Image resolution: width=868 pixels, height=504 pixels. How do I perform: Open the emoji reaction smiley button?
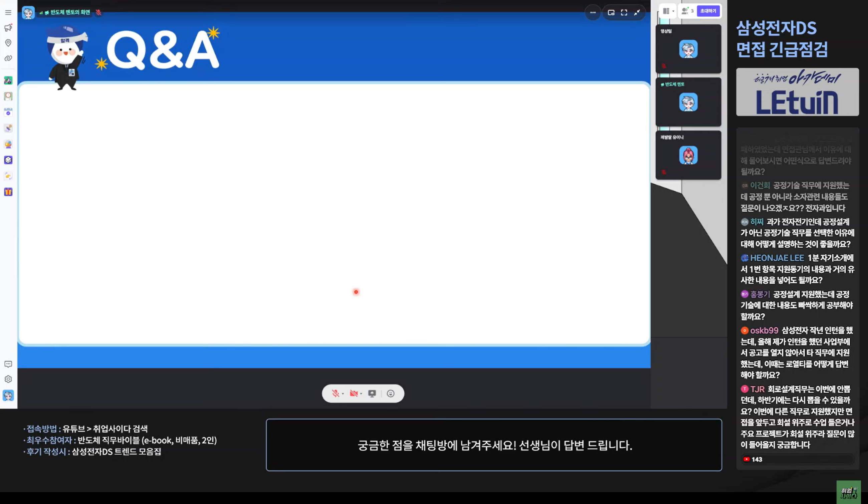(390, 394)
